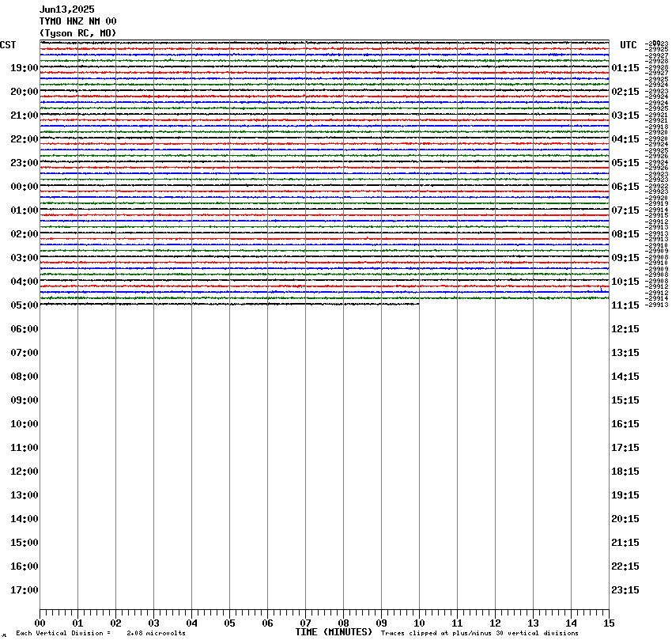Click the UTC time label 13:15
672x644 pixels.
[x=625, y=352]
